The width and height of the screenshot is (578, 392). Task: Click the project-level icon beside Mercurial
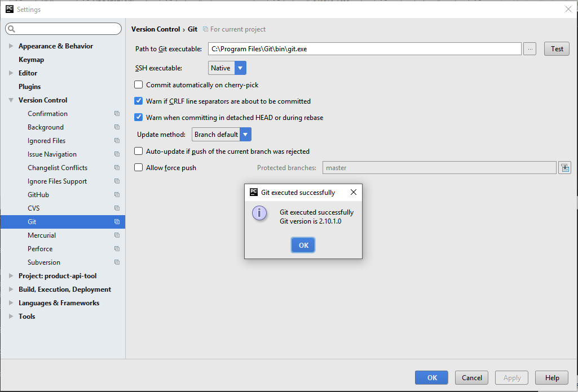coord(117,235)
